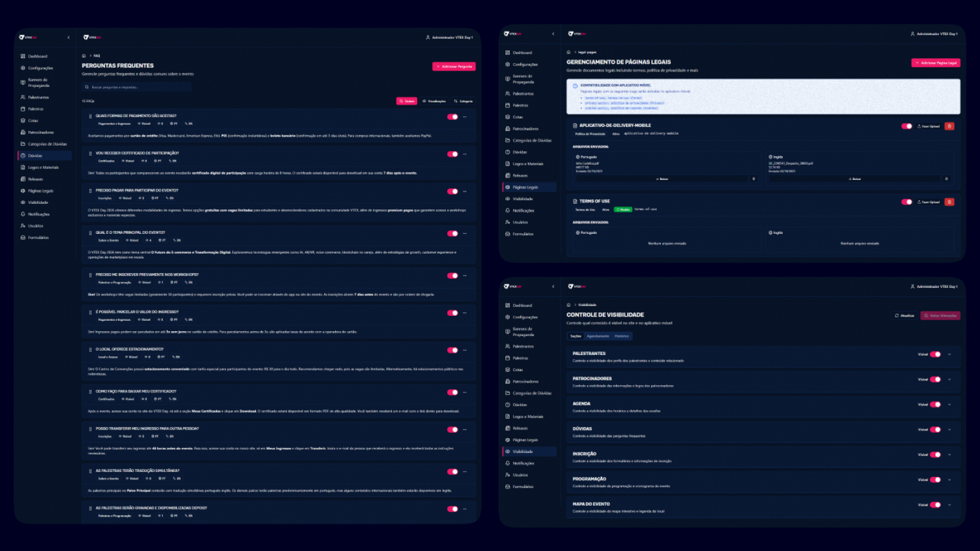
Task: Click the Adicionar Página Legal button
Action: pyautogui.click(x=936, y=63)
